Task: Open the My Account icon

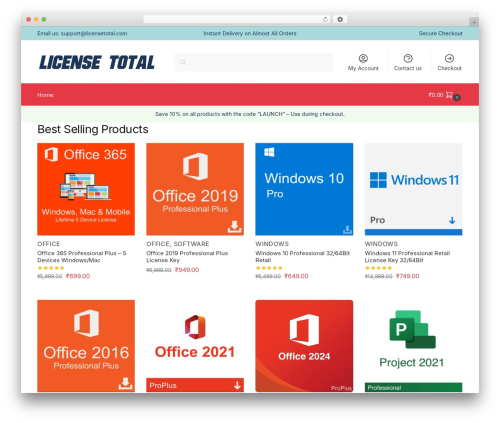Action: click(x=363, y=58)
